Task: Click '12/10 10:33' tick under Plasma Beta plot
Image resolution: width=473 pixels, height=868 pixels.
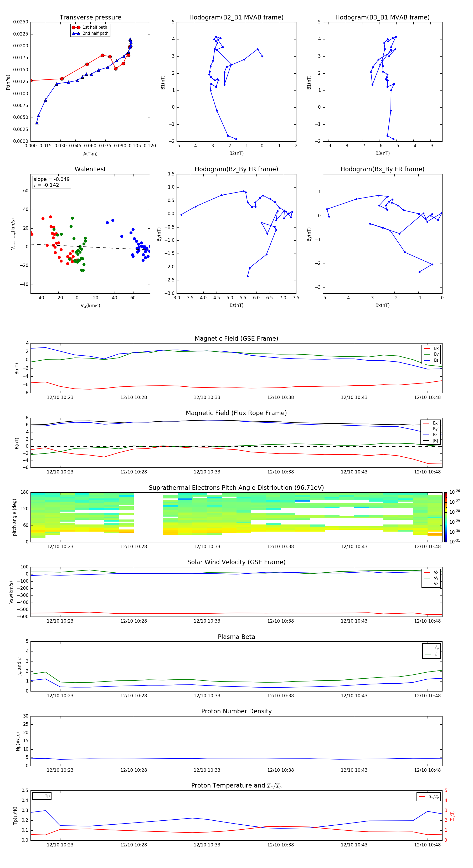Action: [x=207, y=696]
